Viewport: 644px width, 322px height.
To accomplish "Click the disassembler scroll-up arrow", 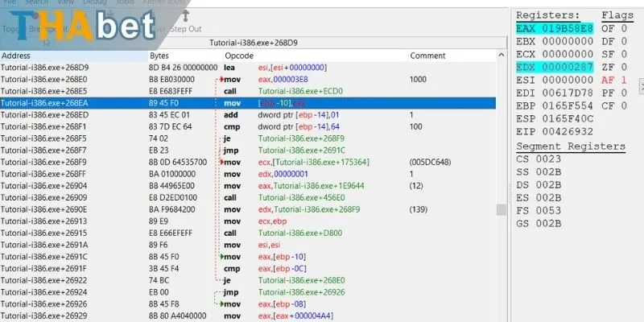I will [501, 56].
